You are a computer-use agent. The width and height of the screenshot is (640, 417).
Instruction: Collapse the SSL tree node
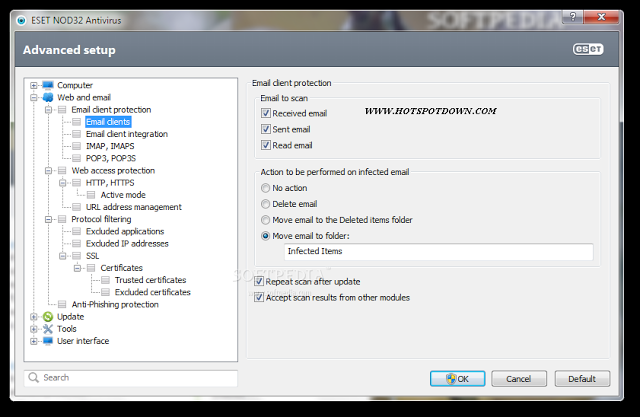tap(62, 256)
